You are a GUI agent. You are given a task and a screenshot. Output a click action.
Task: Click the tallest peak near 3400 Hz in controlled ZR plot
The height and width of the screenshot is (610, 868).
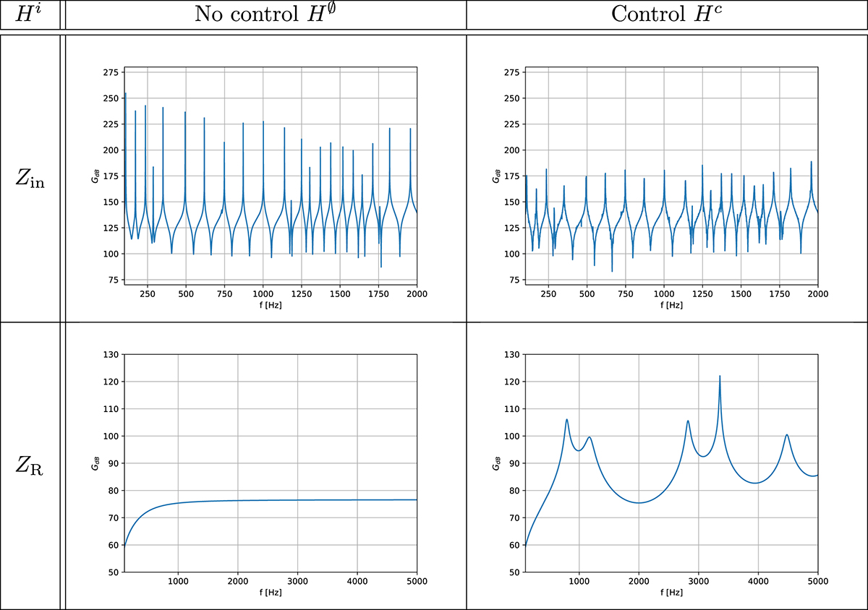coord(720,377)
